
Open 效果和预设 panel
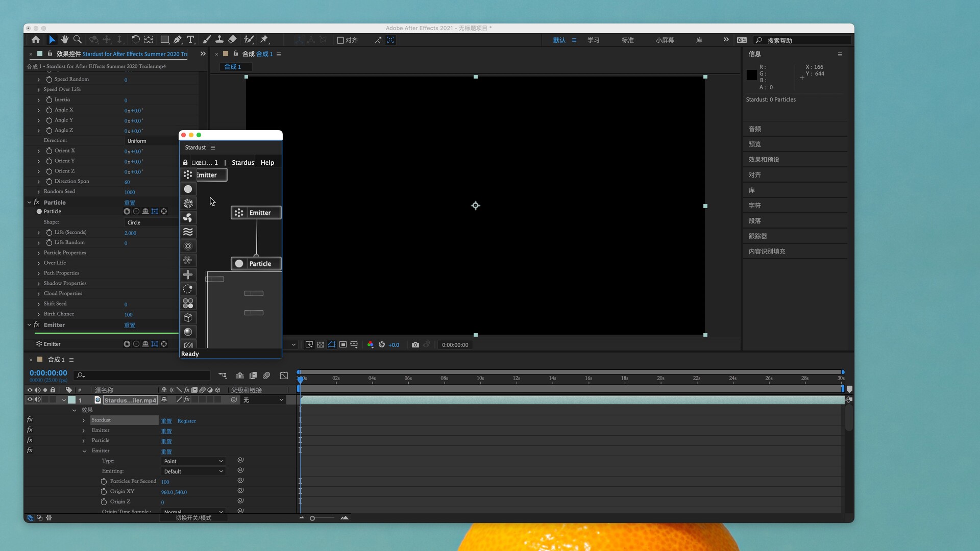point(764,160)
